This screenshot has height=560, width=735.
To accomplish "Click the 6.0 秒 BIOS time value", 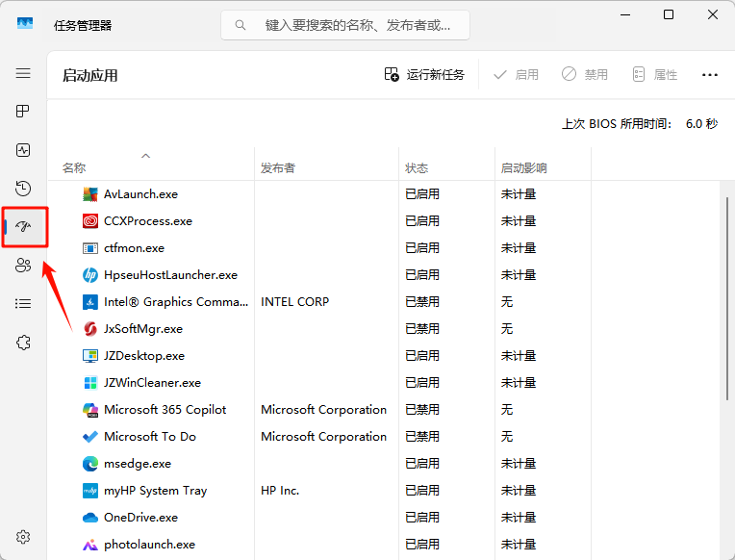I will click(x=701, y=124).
